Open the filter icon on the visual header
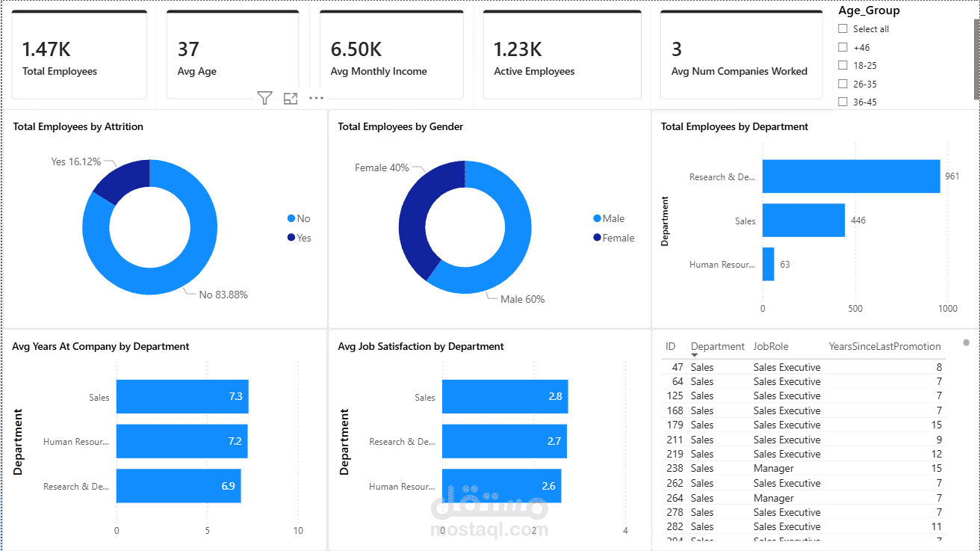The image size is (980, 551). click(x=264, y=98)
